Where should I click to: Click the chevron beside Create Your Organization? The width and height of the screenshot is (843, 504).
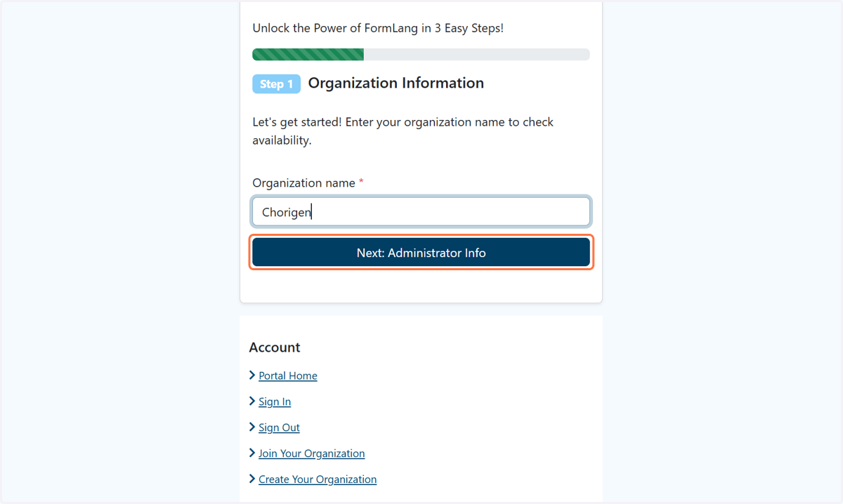point(252,479)
